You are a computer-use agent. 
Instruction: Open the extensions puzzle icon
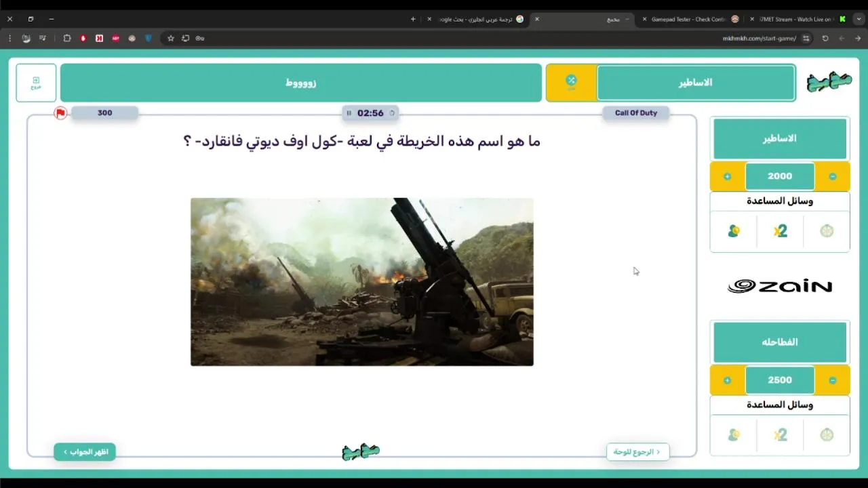(x=66, y=39)
